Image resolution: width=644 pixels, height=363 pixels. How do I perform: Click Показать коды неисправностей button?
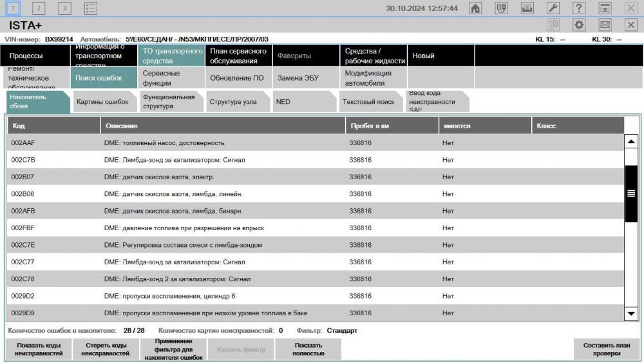coord(39,349)
